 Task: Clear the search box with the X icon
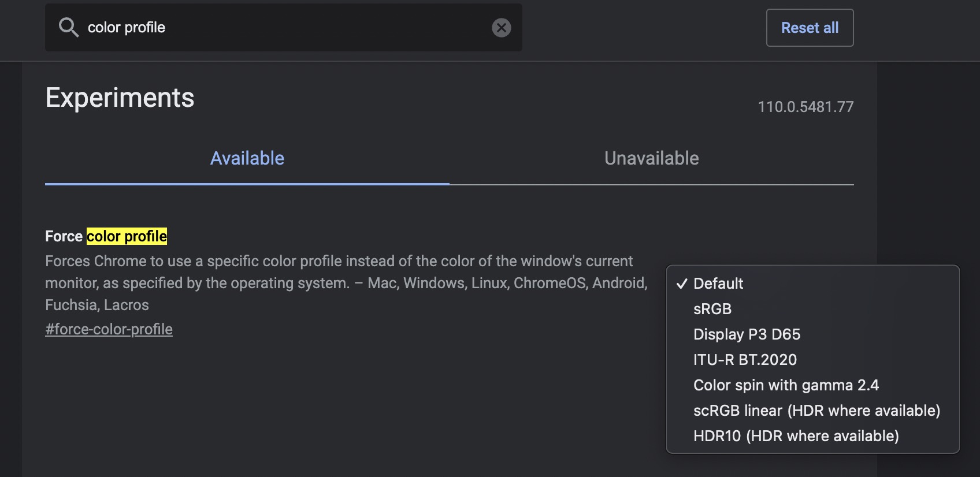(501, 28)
